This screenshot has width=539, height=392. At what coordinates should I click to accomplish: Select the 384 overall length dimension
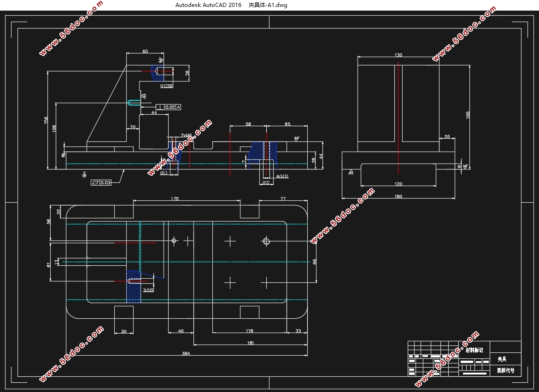pos(186,353)
